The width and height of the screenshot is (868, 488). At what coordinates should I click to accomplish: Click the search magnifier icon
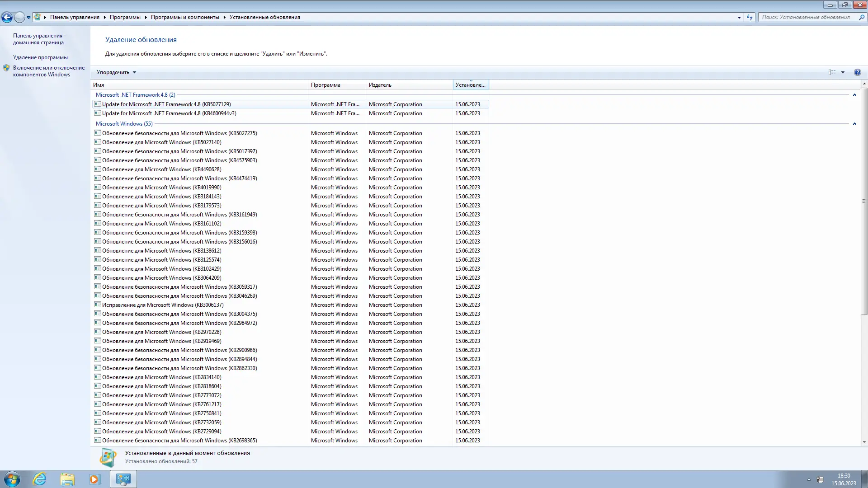[x=861, y=17]
